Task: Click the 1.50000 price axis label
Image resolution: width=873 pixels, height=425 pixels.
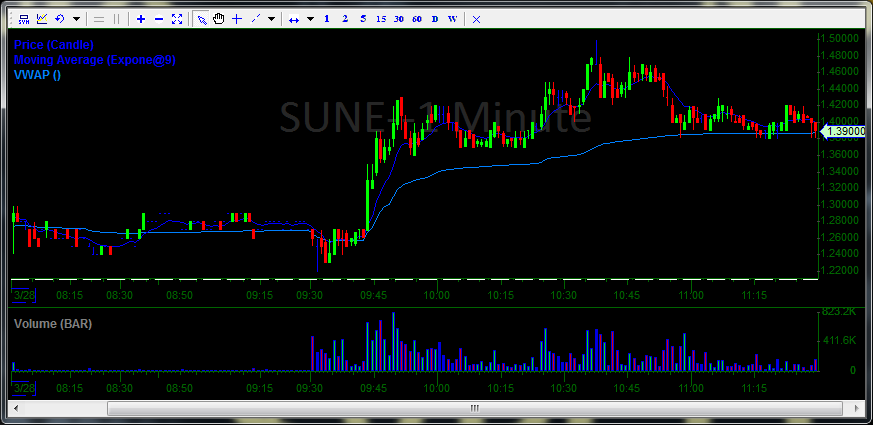Action: (842, 38)
